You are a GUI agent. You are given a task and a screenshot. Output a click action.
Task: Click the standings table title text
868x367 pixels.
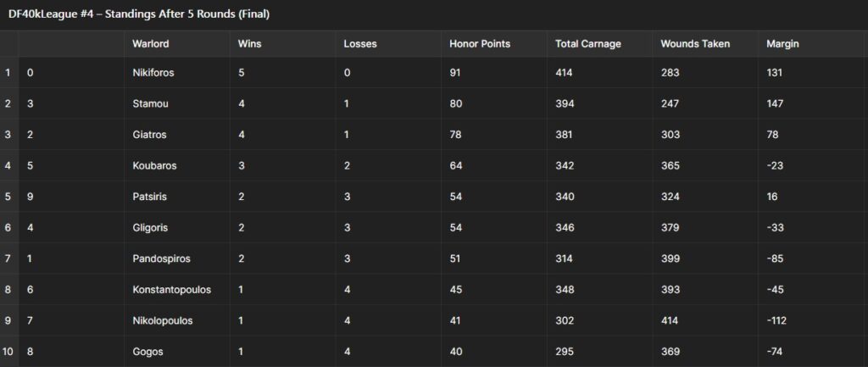tap(140, 14)
